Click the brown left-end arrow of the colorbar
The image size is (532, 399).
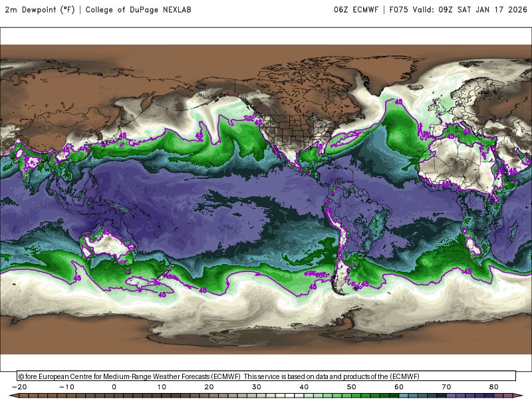(14, 396)
